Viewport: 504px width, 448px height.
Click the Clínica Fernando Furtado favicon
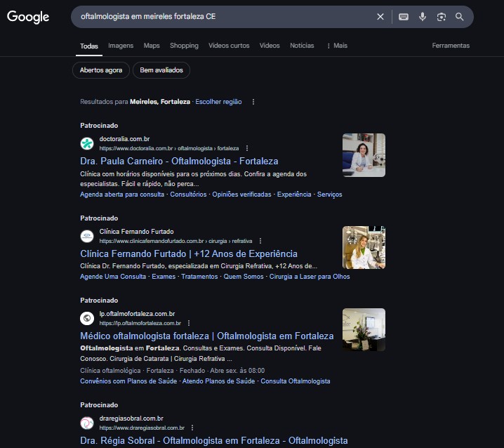click(87, 236)
